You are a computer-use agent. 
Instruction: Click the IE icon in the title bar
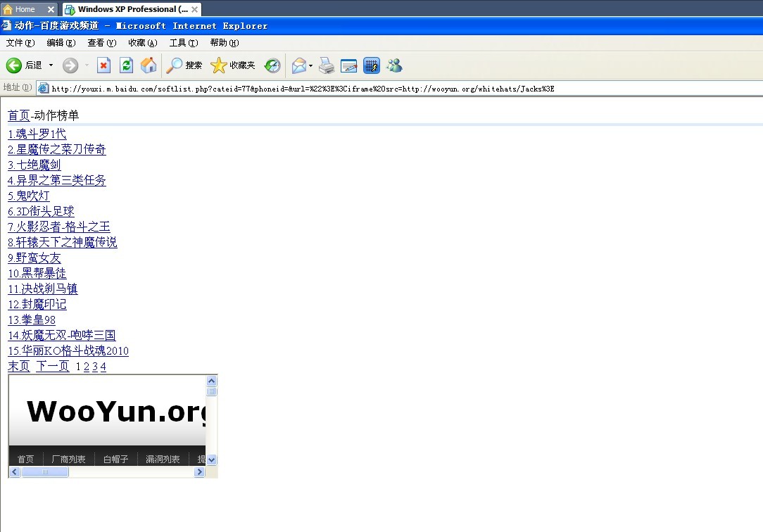[x=6, y=25]
